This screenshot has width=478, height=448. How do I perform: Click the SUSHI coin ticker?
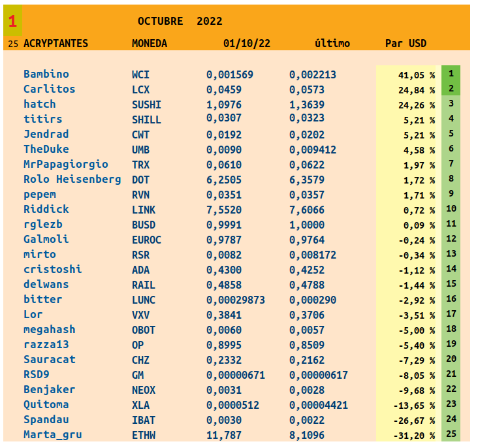tap(146, 104)
